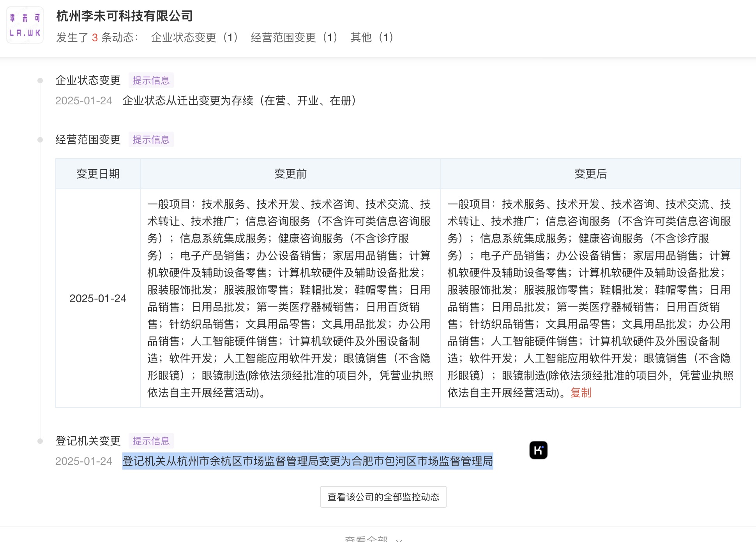The width and height of the screenshot is (756, 542).
Task: Click the 2025-01-24 date cell in table
Action: coord(98,298)
